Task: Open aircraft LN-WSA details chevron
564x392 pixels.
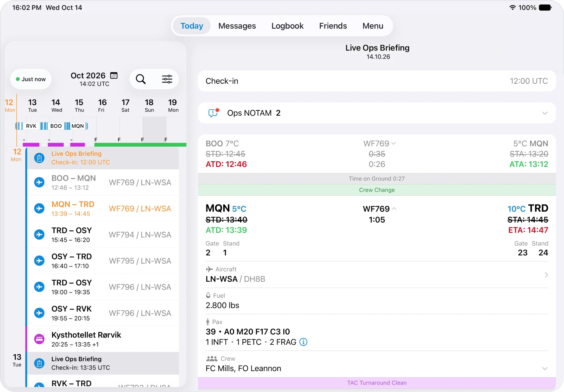Action: tap(546, 275)
